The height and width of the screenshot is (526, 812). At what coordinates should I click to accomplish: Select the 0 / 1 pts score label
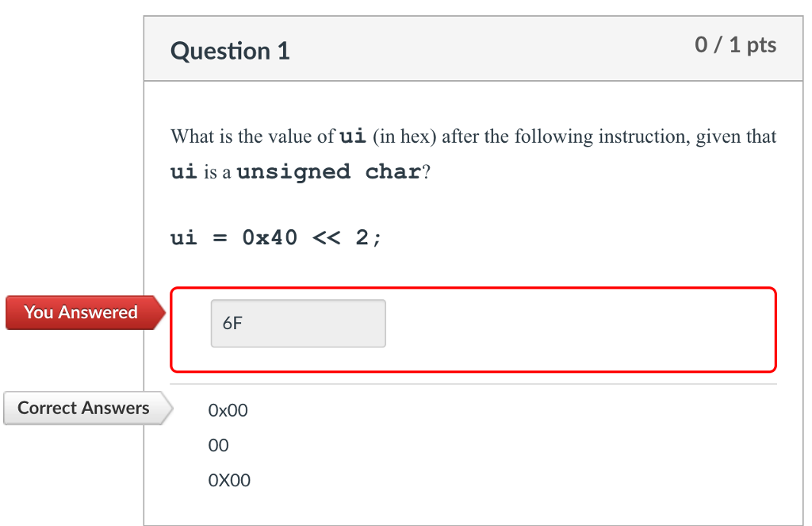736,45
